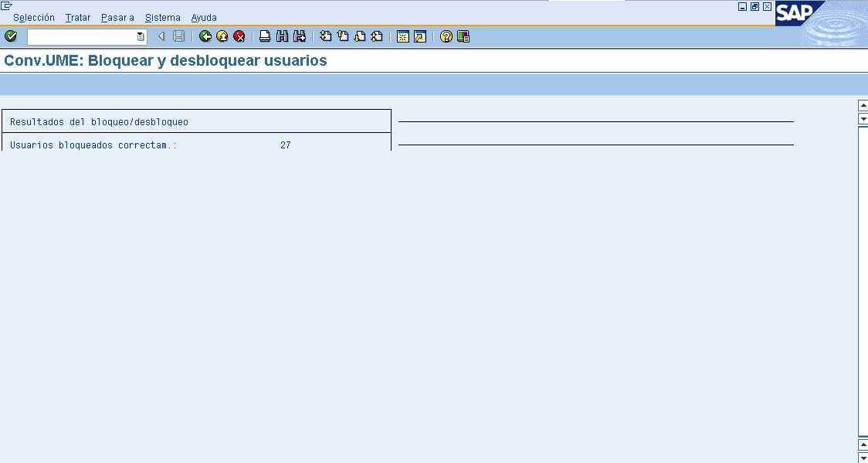
Task: Click the yellow Exit arrow icon
Action: [x=222, y=36]
